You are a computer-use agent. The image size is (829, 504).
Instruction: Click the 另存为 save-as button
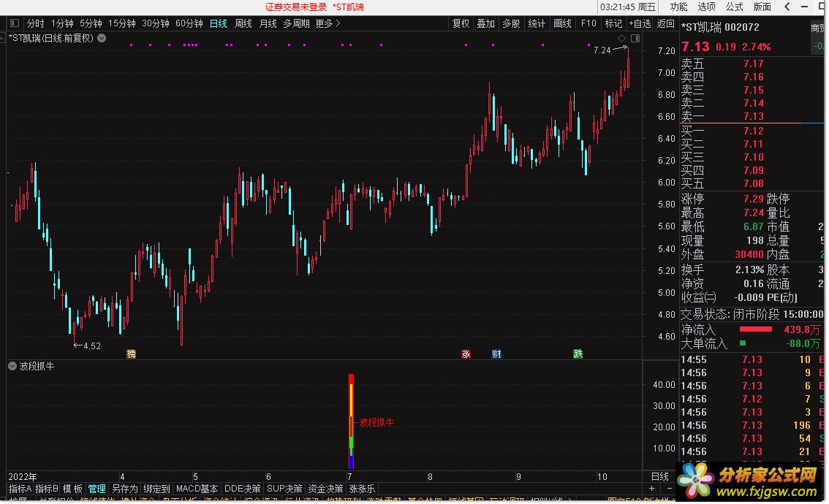click(x=125, y=489)
